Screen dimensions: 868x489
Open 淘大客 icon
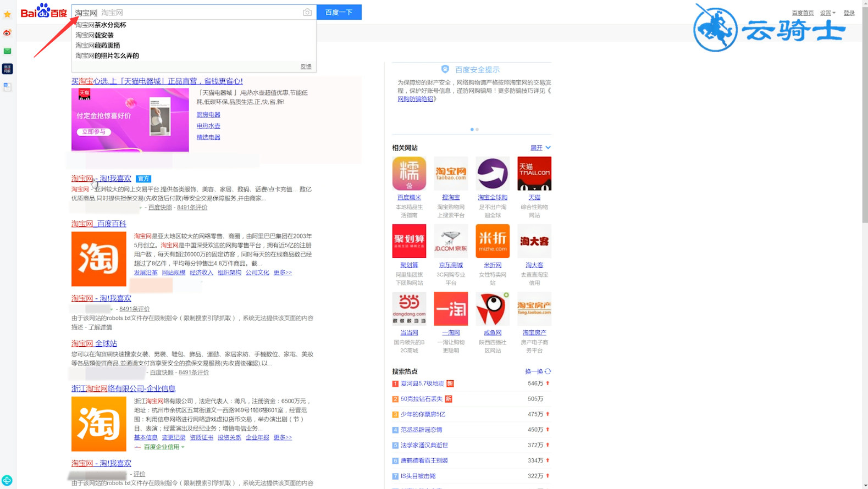(x=534, y=241)
